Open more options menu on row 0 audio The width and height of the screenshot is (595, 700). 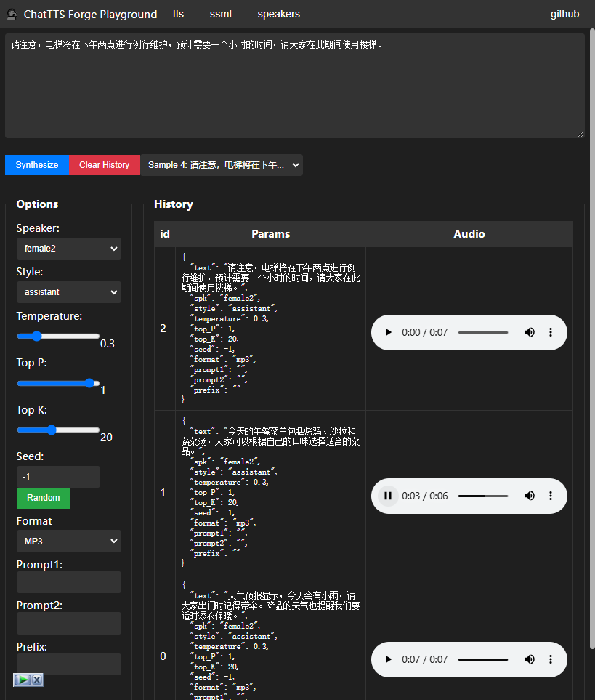(551, 659)
